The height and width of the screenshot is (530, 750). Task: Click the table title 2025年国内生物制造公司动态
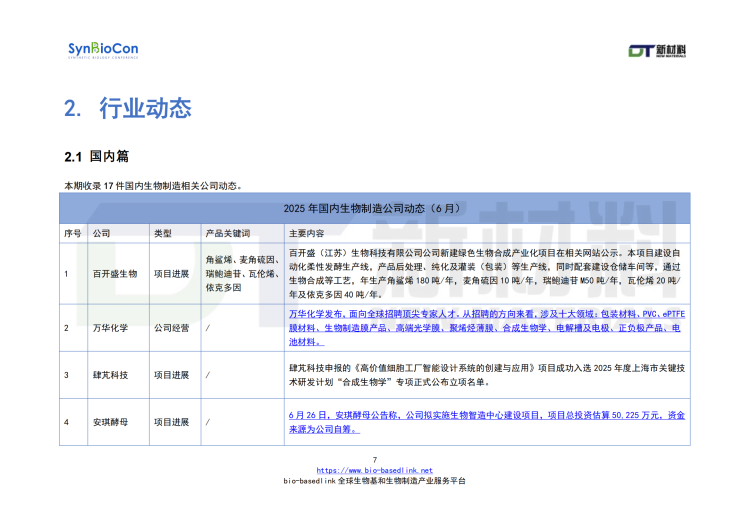[374, 209]
